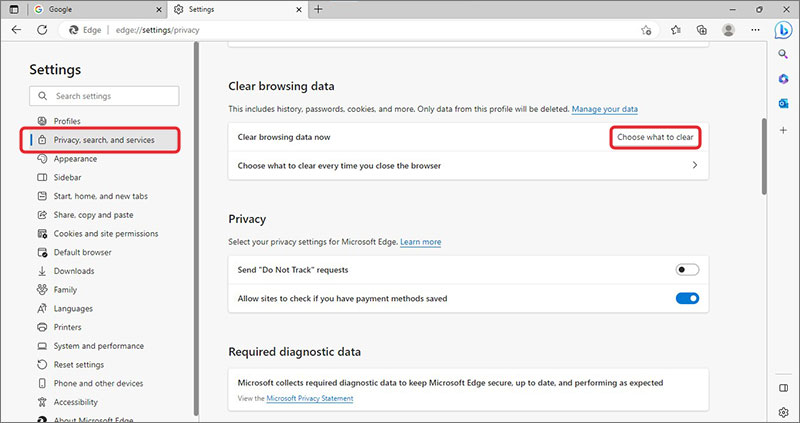The height and width of the screenshot is (423, 800).
Task: Open Share, copy and paste settings
Action: click(x=93, y=215)
